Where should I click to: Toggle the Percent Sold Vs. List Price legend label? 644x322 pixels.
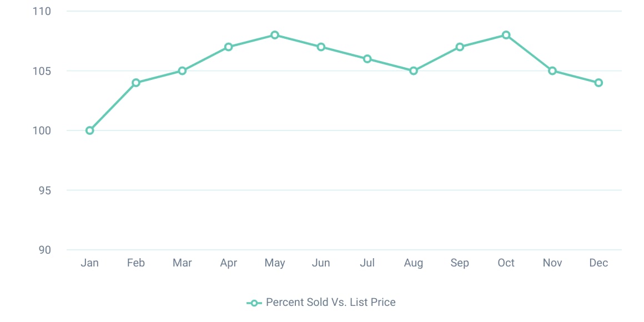click(331, 303)
